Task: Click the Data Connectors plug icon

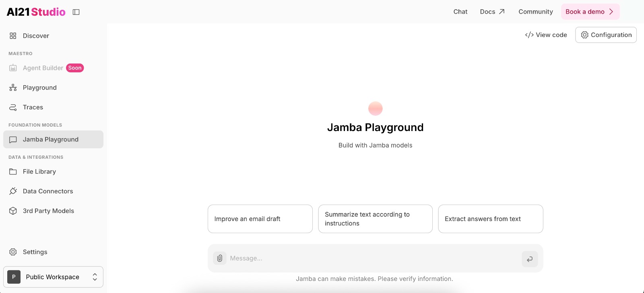Action: [13, 191]
